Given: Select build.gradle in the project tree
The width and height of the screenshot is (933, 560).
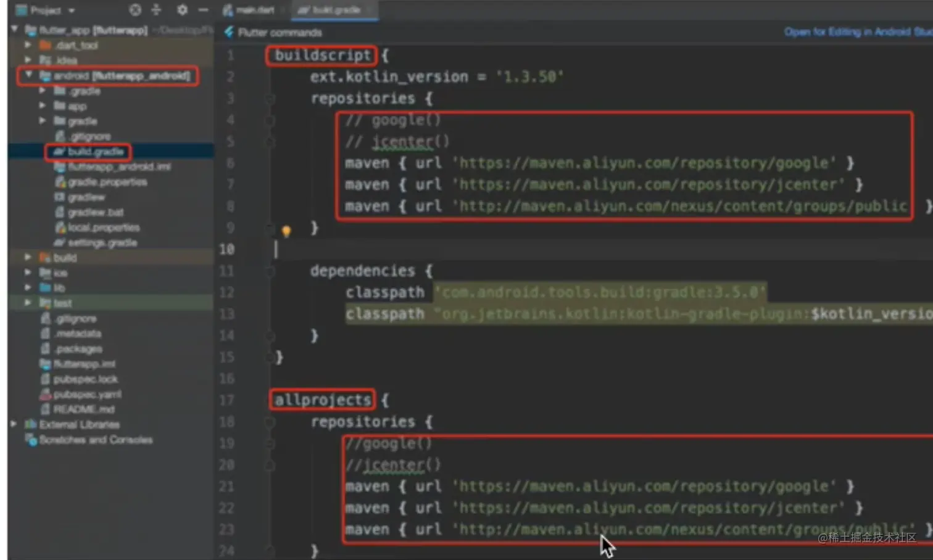Looking at the screenshot, I should (x=96, y=152).
